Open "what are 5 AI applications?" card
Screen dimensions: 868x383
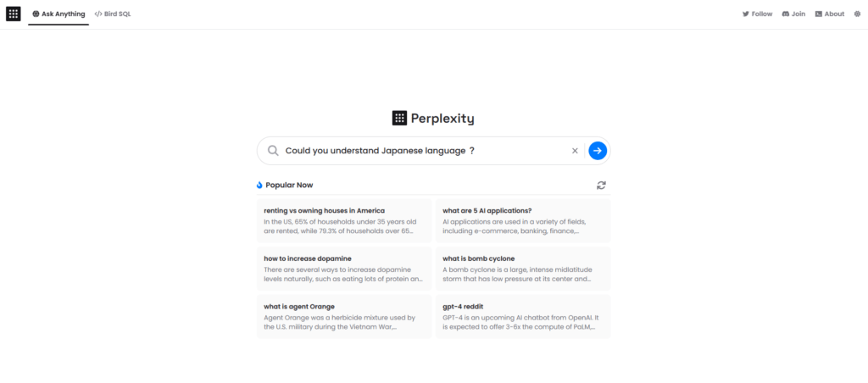coord(522,220)
